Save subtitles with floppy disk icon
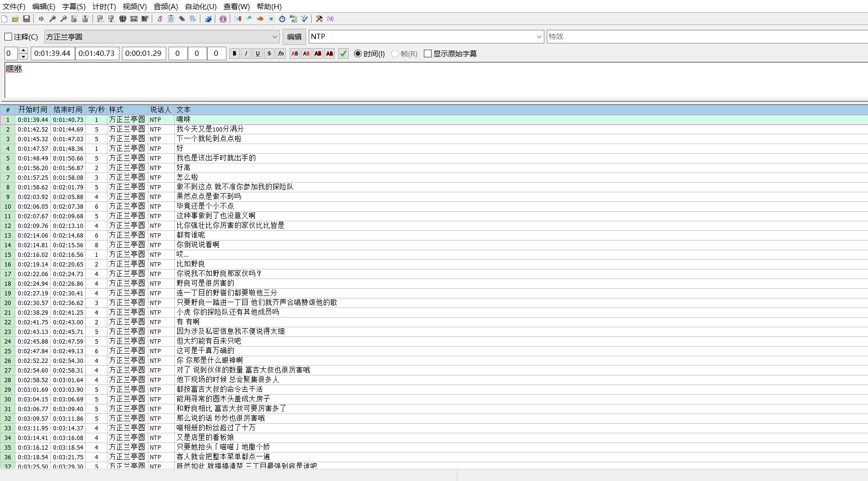 pyautogui.click(x=26, y=19)
